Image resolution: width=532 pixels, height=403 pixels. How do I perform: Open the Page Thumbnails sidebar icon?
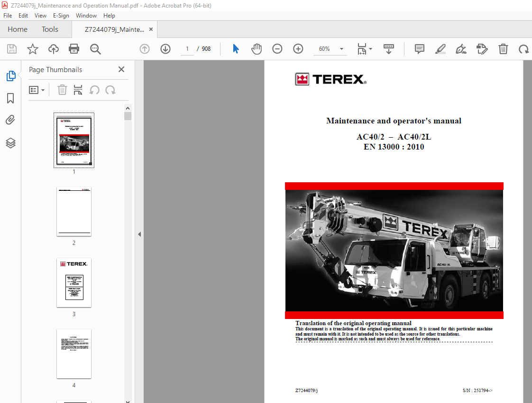pos(11,76)
